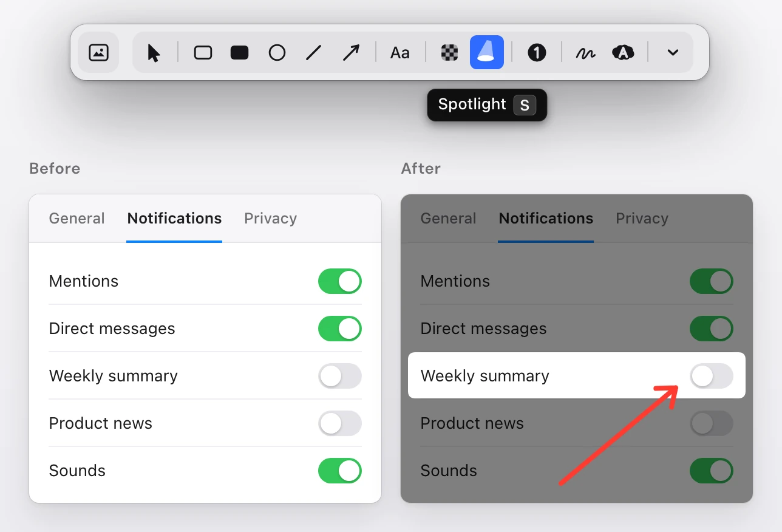Select the circle outline tool

click(x=277, y=53)
